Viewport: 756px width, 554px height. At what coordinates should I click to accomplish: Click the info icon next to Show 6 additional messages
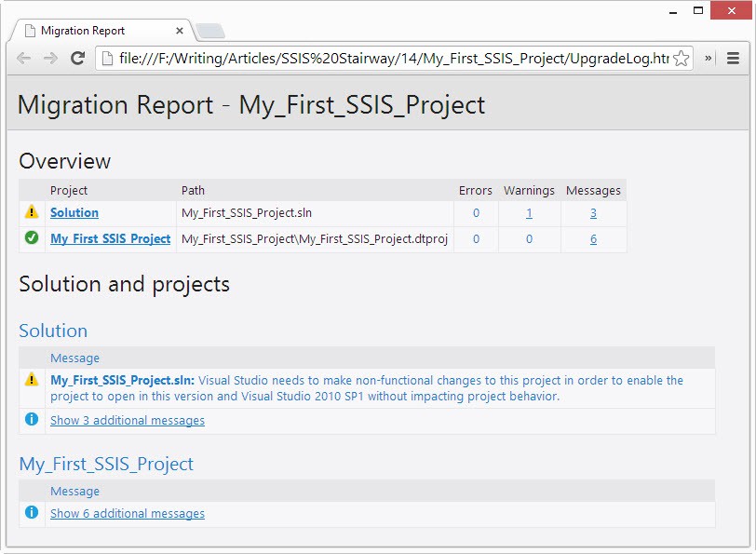32,513
